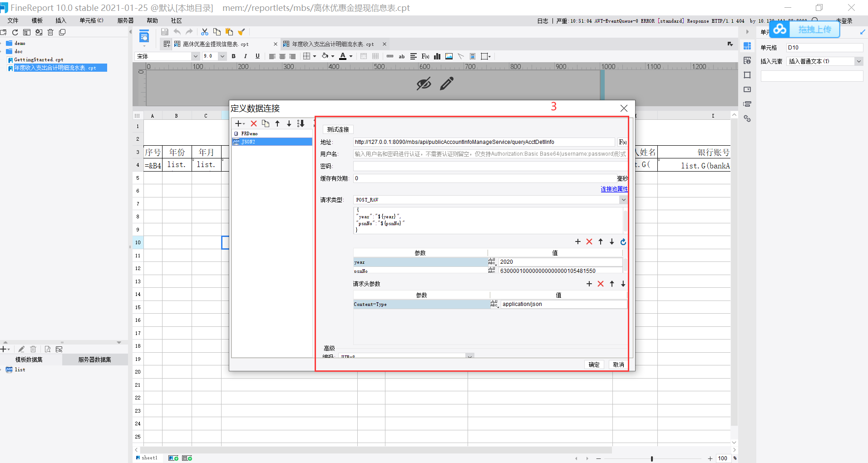Image resolution: width=868 pixels, height=463 pixels.
Task: Open the 模板 menu
Action: point(37,20)
